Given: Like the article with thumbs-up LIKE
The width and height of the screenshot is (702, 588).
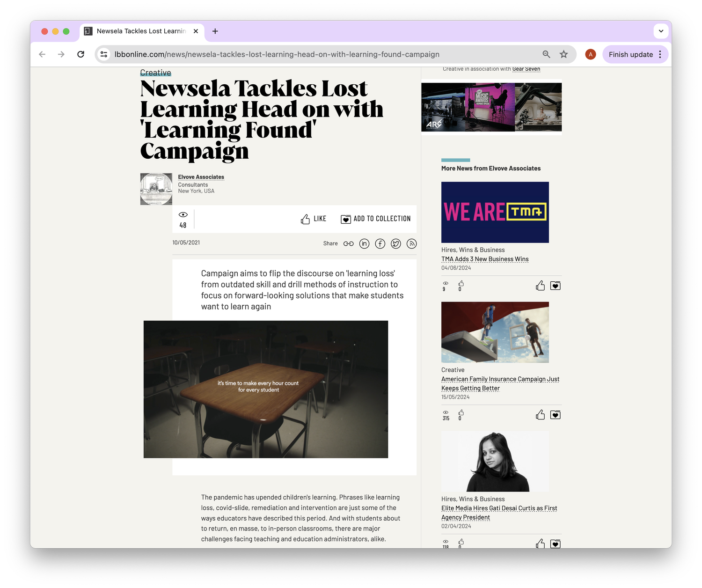Looking at the screenshot, I should point(314,219).
